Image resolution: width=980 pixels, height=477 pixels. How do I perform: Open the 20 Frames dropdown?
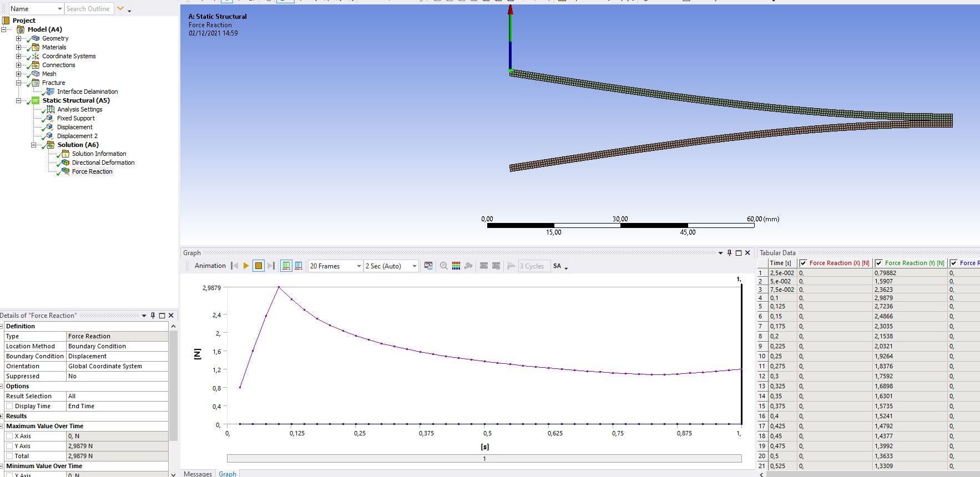359,266
